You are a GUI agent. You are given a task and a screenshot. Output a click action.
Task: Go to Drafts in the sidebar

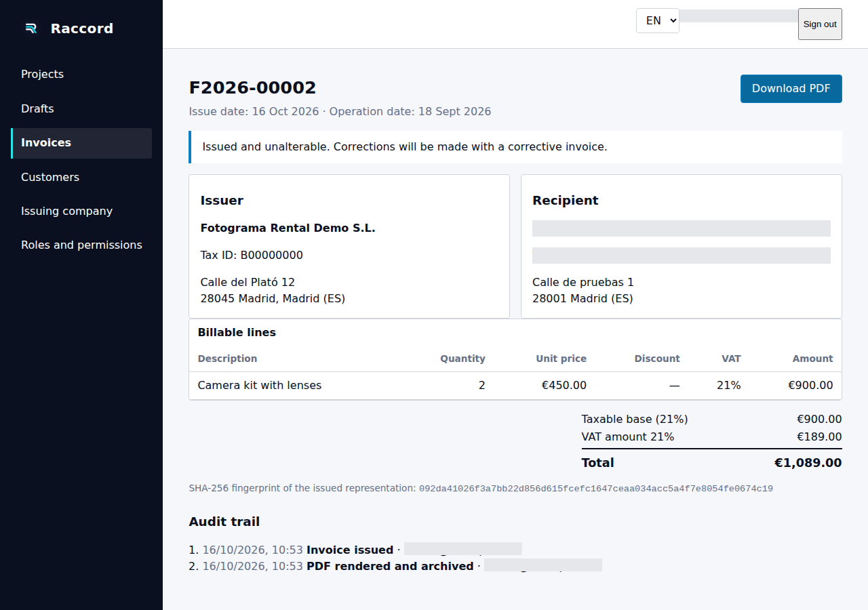81,108
